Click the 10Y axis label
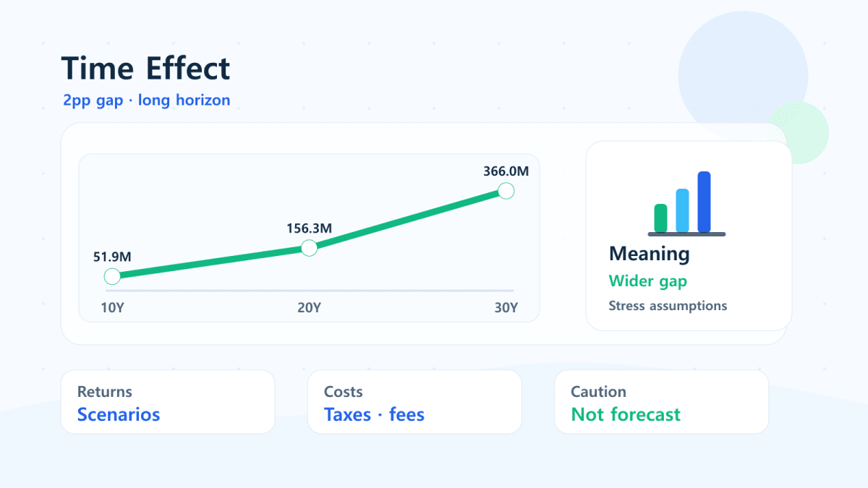 pyautogui.click(x=112, y=307)
